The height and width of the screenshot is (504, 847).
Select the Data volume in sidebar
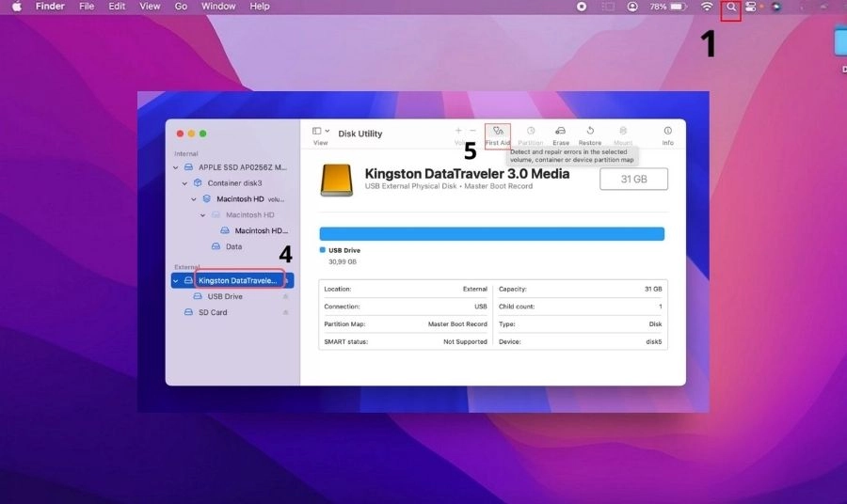(232, 246)
